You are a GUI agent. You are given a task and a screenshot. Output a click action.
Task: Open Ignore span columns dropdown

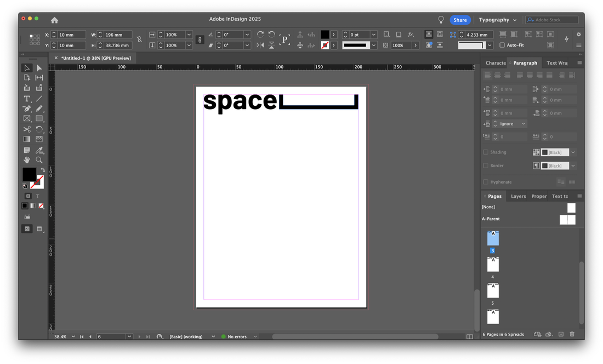[513, 124]
